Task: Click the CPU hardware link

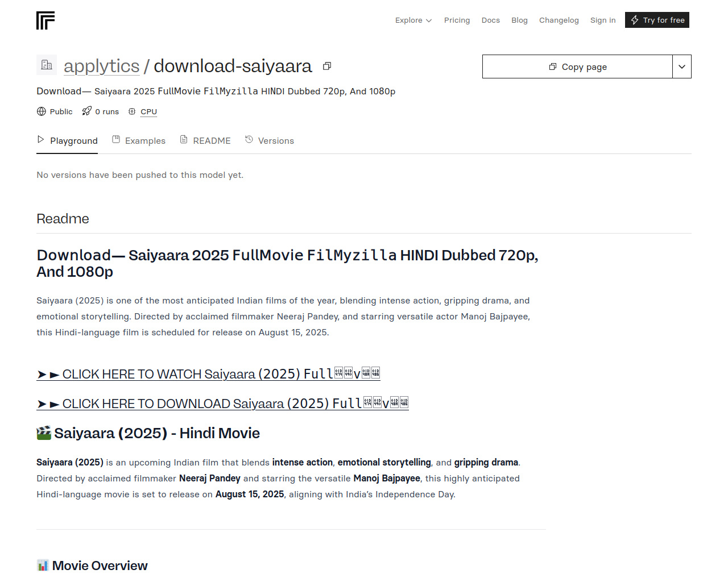Action: pos(148,111)
